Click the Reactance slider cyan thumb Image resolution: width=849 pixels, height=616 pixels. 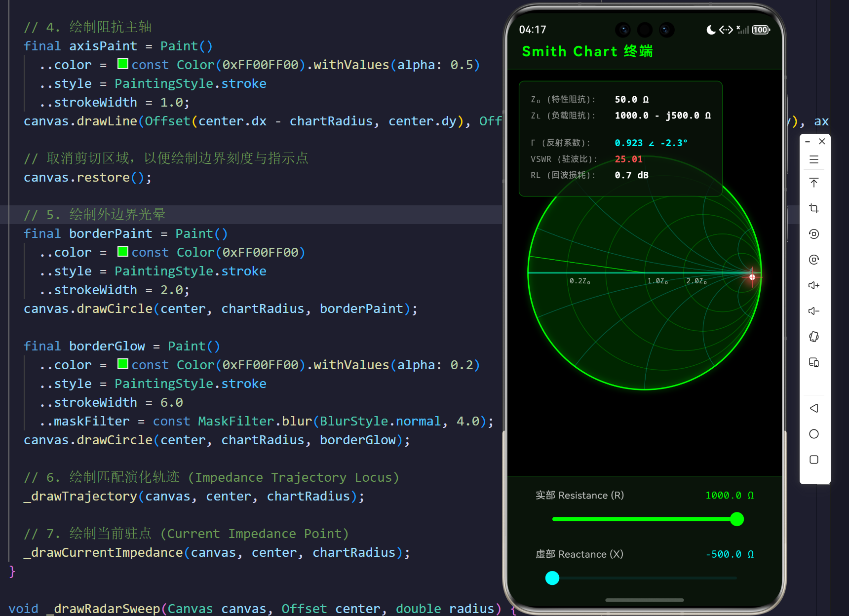tap(552, 578)
